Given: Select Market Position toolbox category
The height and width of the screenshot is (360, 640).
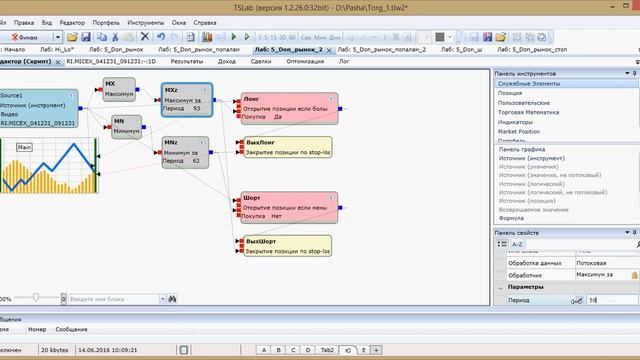Looking at the screenshot, I should point(519,132).
